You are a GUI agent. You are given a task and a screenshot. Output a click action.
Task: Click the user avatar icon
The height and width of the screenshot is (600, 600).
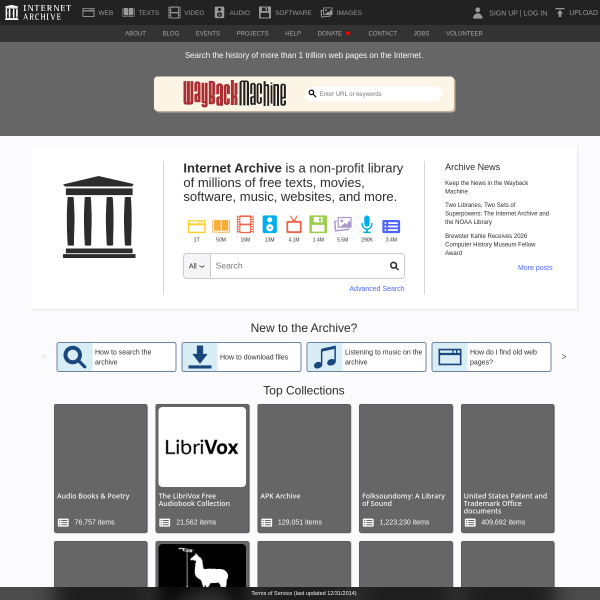(x=478, y=13)
